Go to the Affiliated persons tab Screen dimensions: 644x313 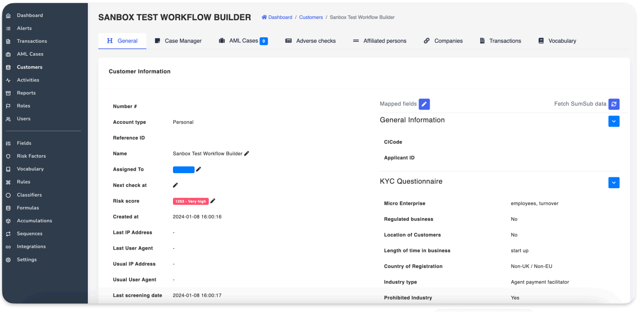[379, 41]
